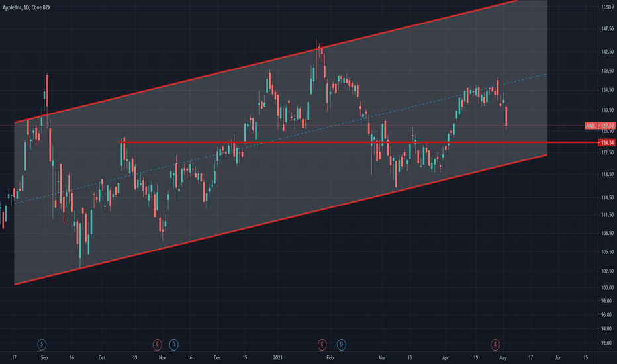
Task: Select the 124.34 horizontal line price tag
Action: click(606, 142)
